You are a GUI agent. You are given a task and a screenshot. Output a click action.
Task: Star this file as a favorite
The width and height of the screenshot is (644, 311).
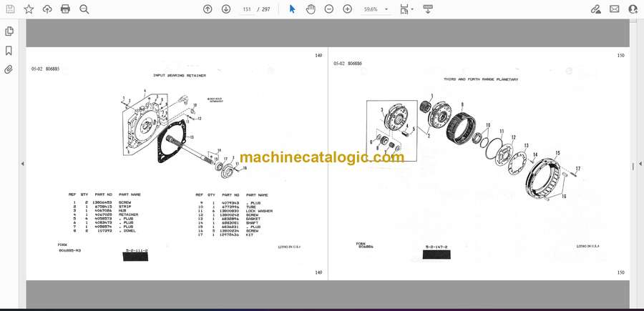pyautogui.click(x=29, y=9)
